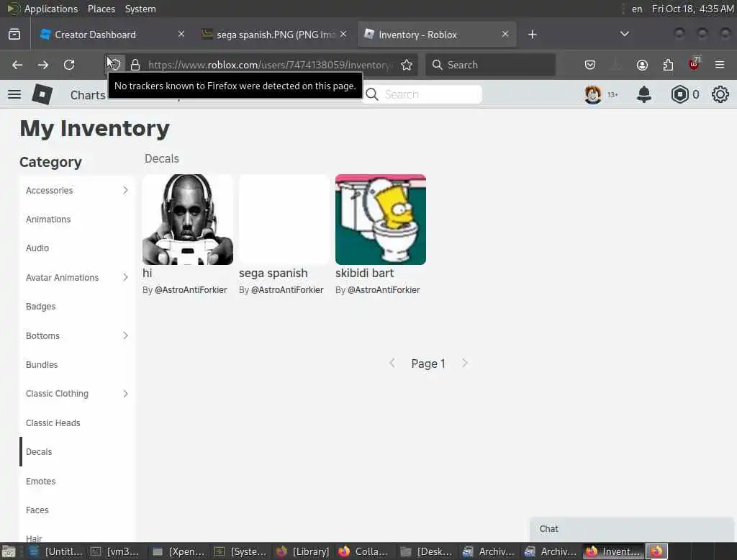The width and height of the screenshot is (737, 560).
Task: Open the Roblox settings gear
Action: 720,94
